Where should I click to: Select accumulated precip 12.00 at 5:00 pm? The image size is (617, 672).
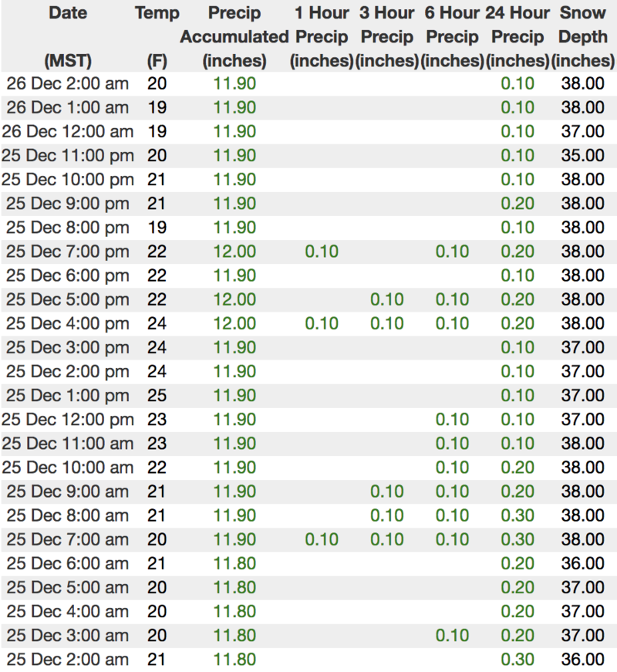[x=234, y=299]
